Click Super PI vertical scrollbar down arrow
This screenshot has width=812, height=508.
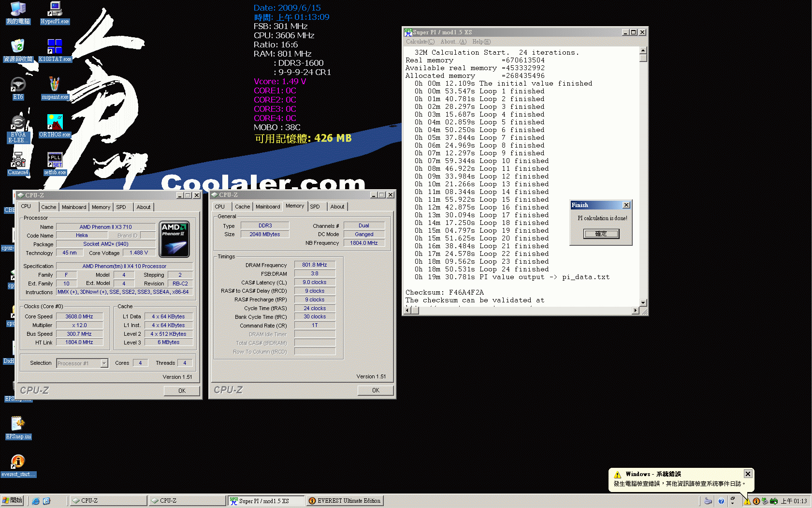[643, 303]
